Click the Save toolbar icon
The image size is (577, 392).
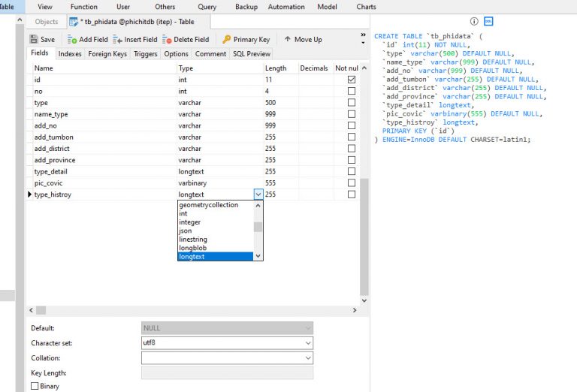34,39
